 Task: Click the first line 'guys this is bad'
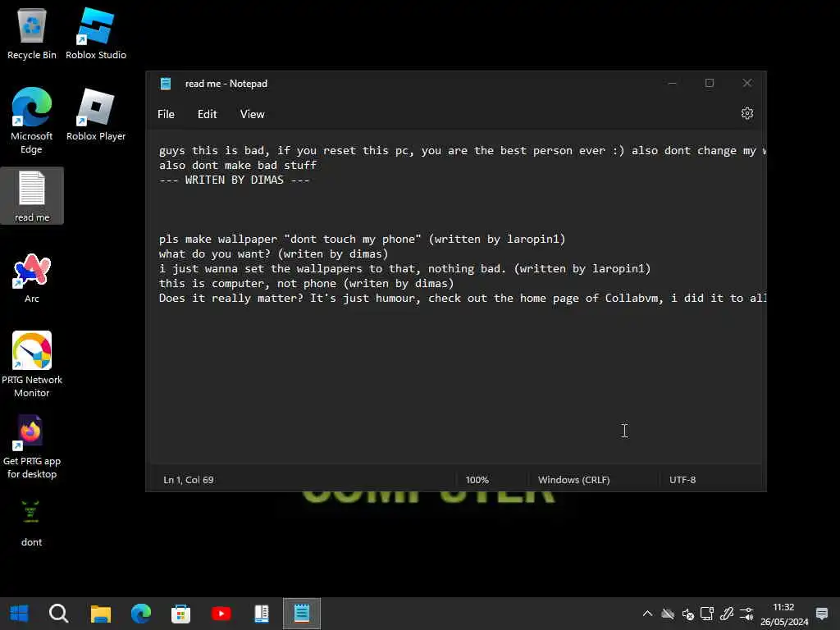pyautogui.click(x=463, y=151)
